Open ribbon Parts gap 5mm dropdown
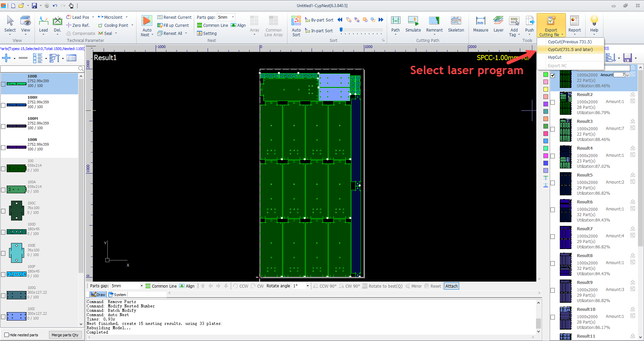The image size is (644, 341). click(233, 17)
